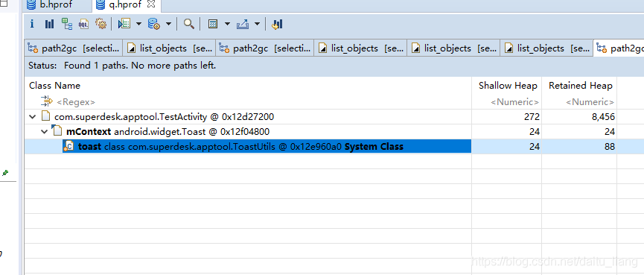Viewport: 644px width, 275px height.
Task: Open the Export dropdown arrow
Action: (x=257, y=25)
